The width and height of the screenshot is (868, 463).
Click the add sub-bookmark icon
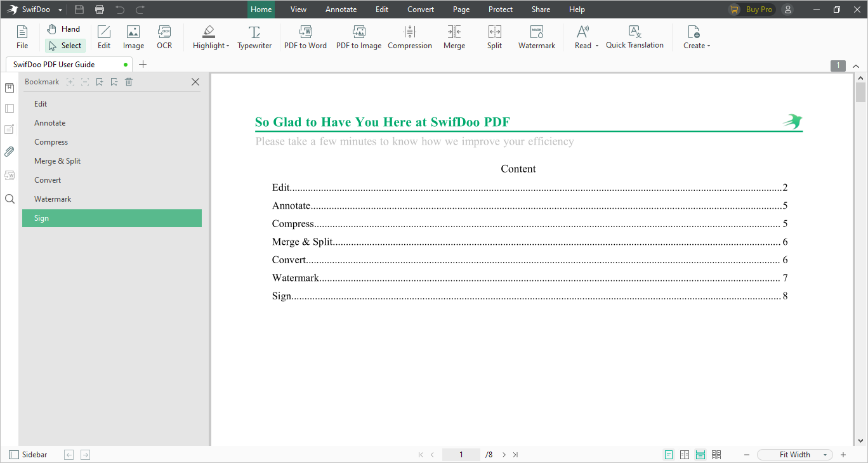pos(114,82)
